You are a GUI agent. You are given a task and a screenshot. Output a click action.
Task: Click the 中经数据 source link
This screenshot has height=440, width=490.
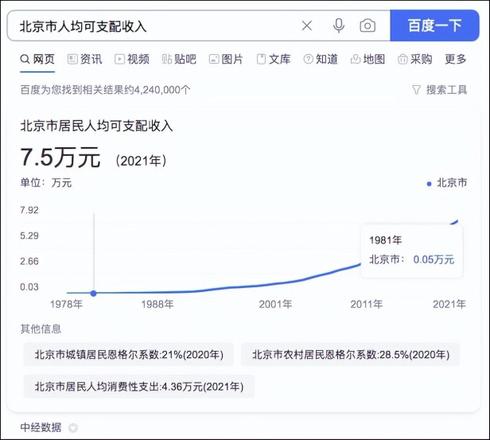pyautogui.click(x=41, y=427)
